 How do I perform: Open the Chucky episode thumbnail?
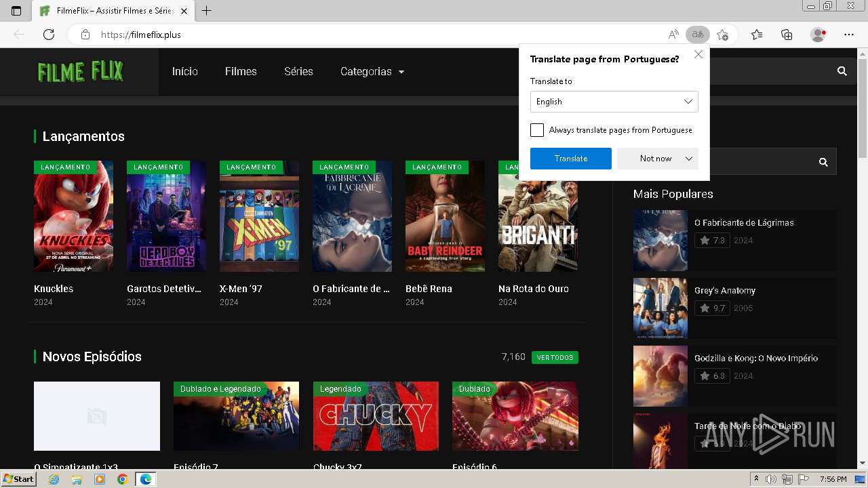click(376, 416)
